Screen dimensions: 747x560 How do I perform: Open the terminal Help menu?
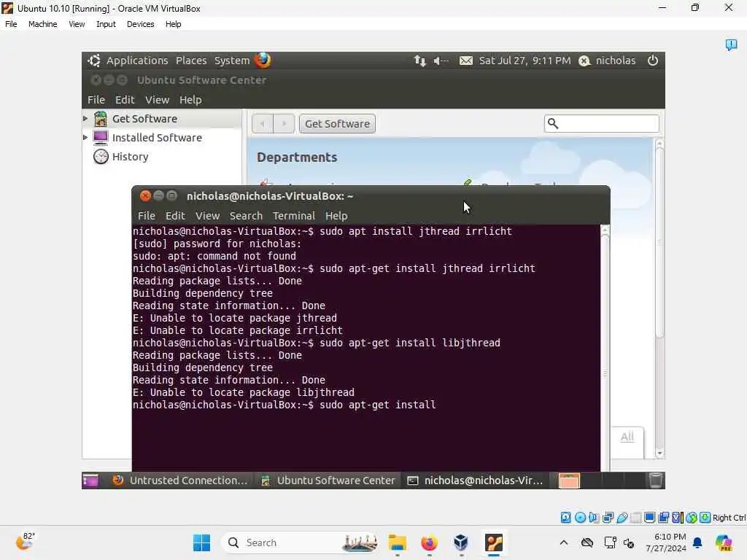pyautogui.click(x=336, y=216)
